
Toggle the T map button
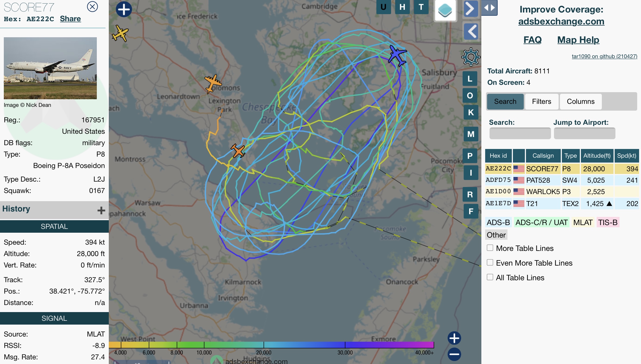pyautogui.click(x=421, y=7)
